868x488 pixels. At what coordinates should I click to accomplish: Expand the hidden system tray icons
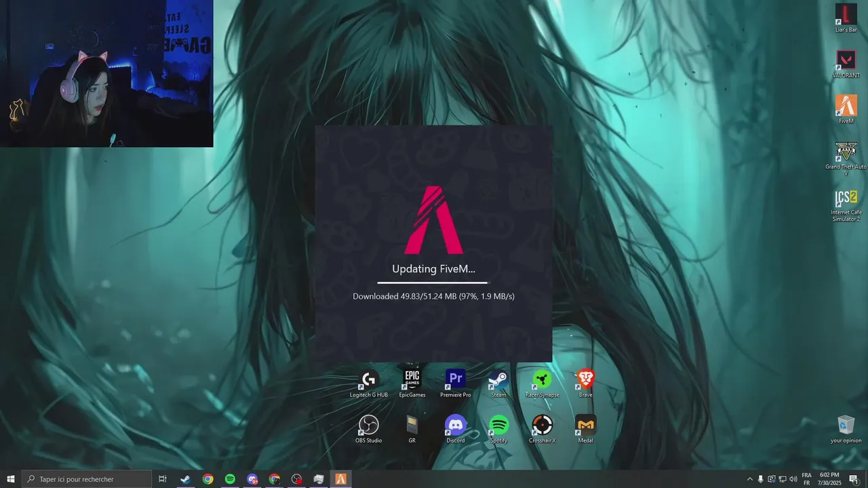coord(749,479)
